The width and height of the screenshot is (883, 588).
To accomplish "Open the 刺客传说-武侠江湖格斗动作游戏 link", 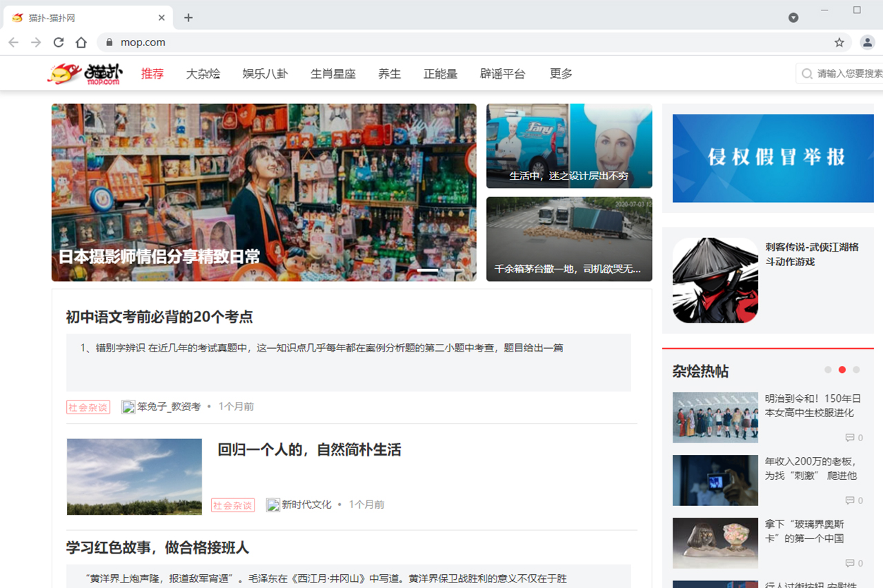I will pyautogui.click(x=812, y=254).
